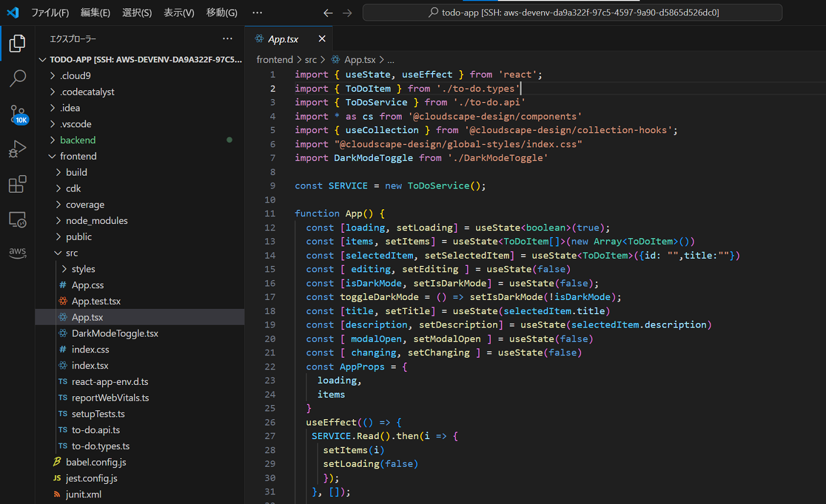Open the Extensions view icon

pos(18,185)
